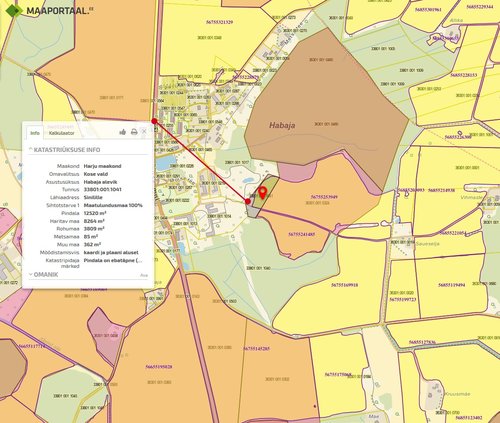The height and width of the screenshot is (423, 500).
Task: Click the red dot near the parcel
Action: pyautogui.click(x=248, y=201)
